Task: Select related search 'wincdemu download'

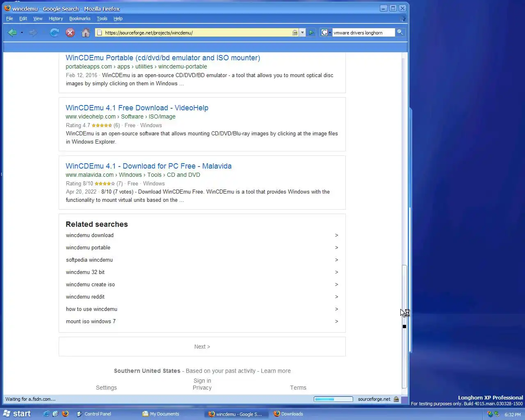Action: tap(90, 235)
